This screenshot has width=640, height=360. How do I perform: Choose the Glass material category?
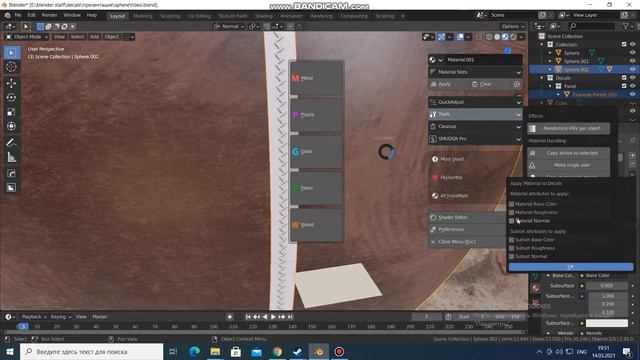click(316, 151)
